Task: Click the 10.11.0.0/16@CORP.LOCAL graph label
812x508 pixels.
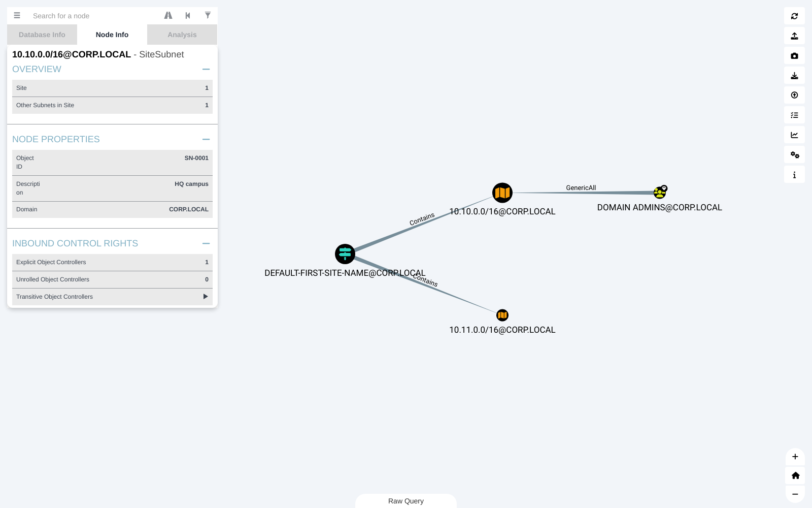Action: [x=502, y=330]
